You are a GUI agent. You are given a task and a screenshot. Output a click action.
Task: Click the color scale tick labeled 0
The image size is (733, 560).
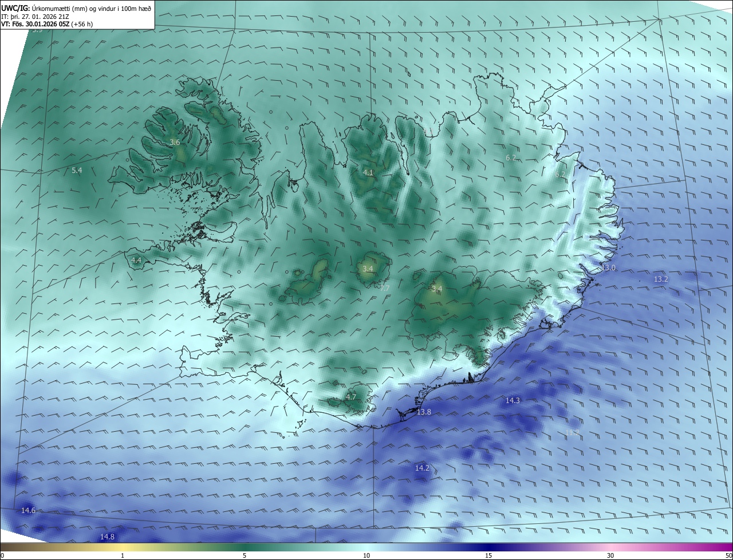pos(2,555)
